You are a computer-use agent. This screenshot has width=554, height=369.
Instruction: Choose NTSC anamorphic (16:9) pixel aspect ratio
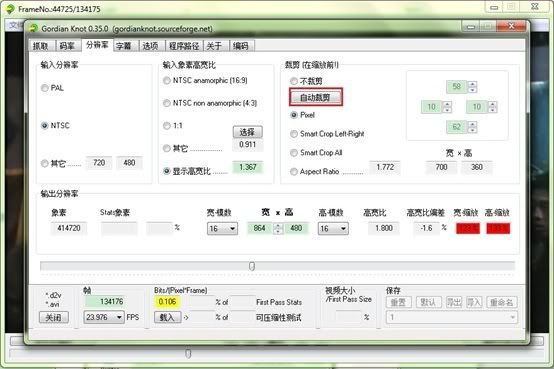[167, 81]
